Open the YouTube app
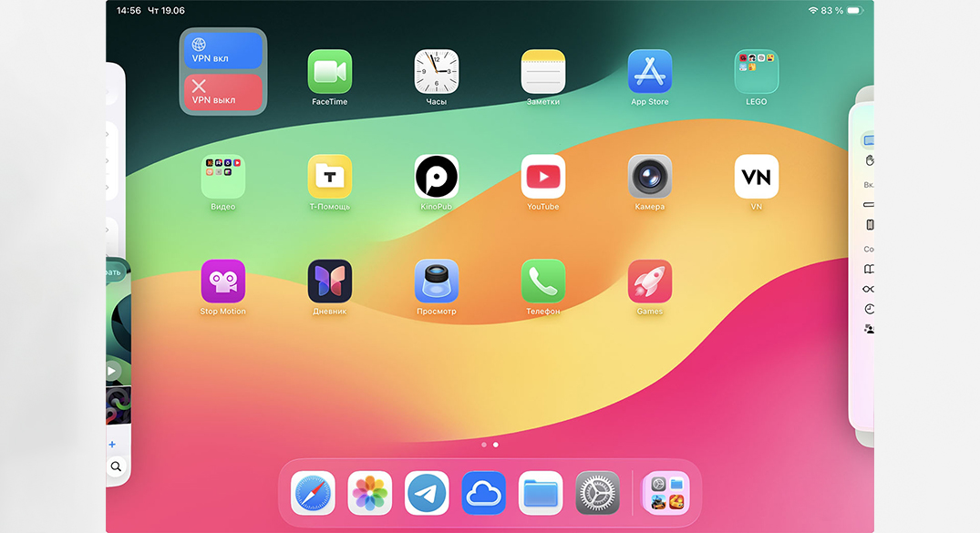This screenshot has height=533, width=980. click(542, 177)
